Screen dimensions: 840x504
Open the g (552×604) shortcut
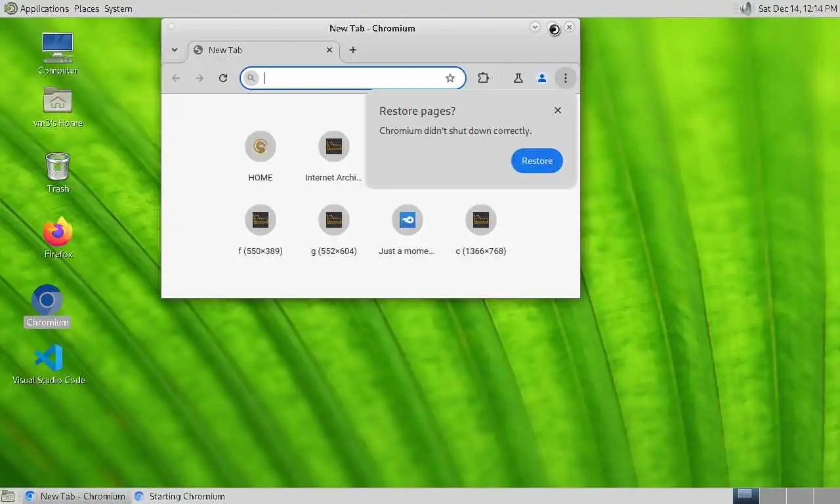click(x=334, y=230)
